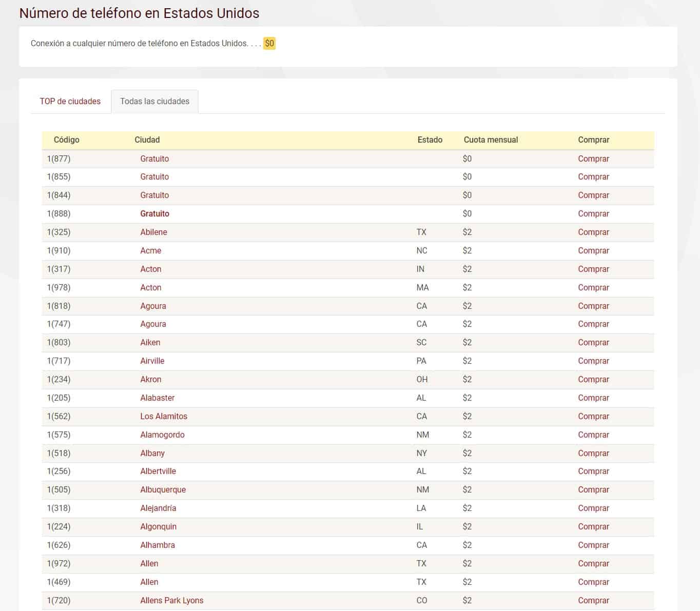
Task: Open Alabaster city link
Action: click(x=157, y=398)
